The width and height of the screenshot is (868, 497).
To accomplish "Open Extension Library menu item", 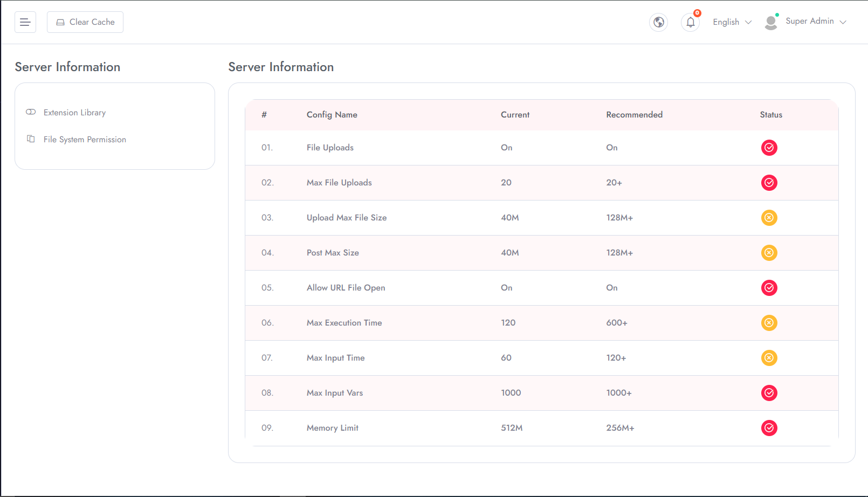I will pyautogui.click(x=74, y=113).
